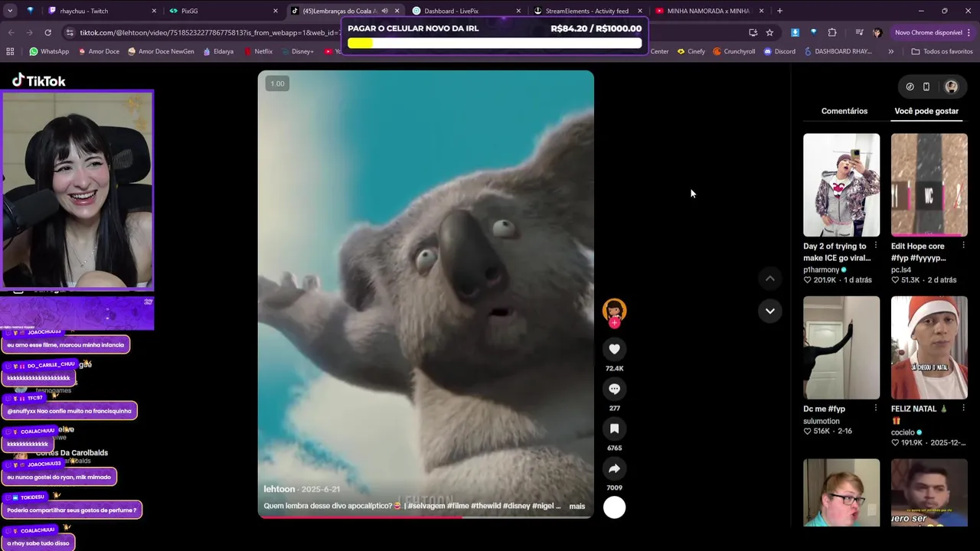
Task: Open the Crunchyroll bookmark
Action: (x=734, y=51)
